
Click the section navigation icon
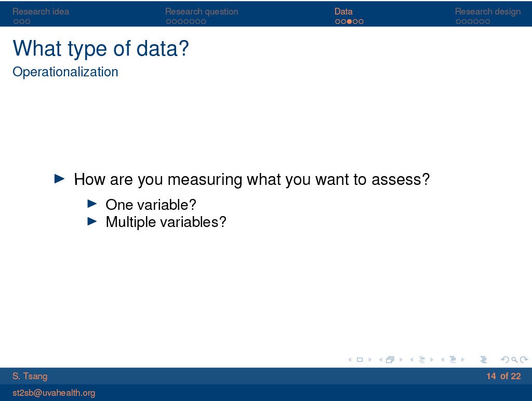(453, 359)
